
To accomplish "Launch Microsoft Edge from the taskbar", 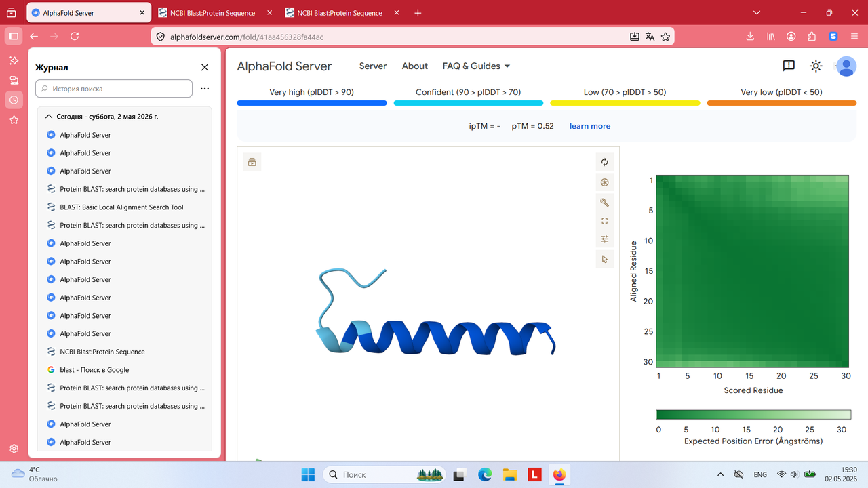I will click(x=484, y=474).
